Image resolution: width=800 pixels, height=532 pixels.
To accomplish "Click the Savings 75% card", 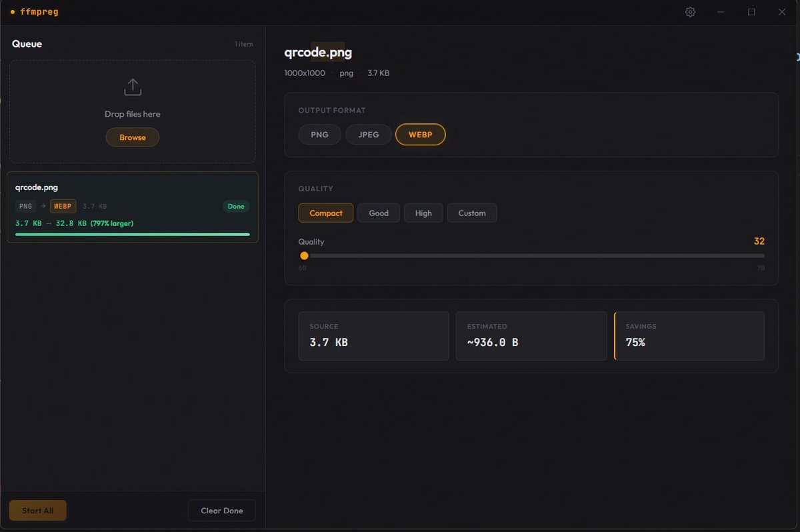I will (689, 336).
